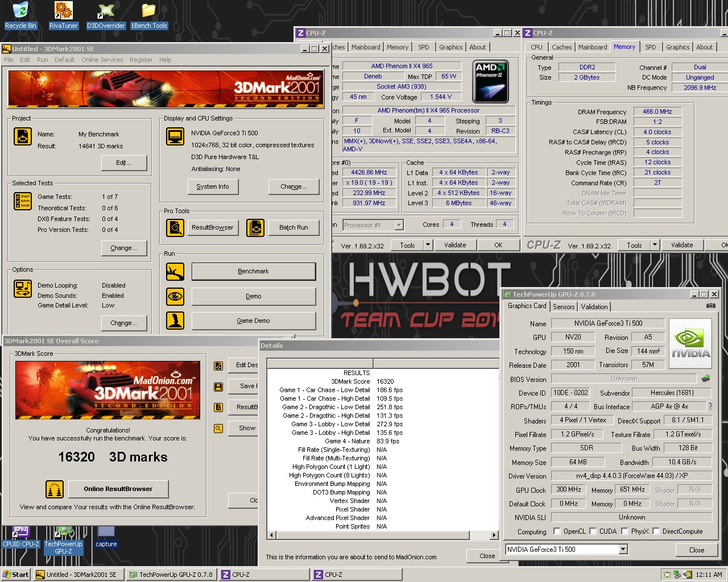The height and width of the screenshot is (582, 728).
Task: Open the GeForce3 Ti 500 card dropdown in GPU-Z
Action: point(623,549)
